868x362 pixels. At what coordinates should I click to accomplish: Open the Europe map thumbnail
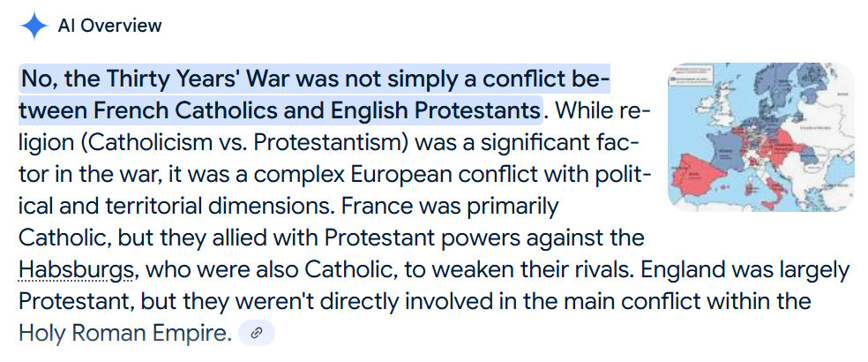760,137
